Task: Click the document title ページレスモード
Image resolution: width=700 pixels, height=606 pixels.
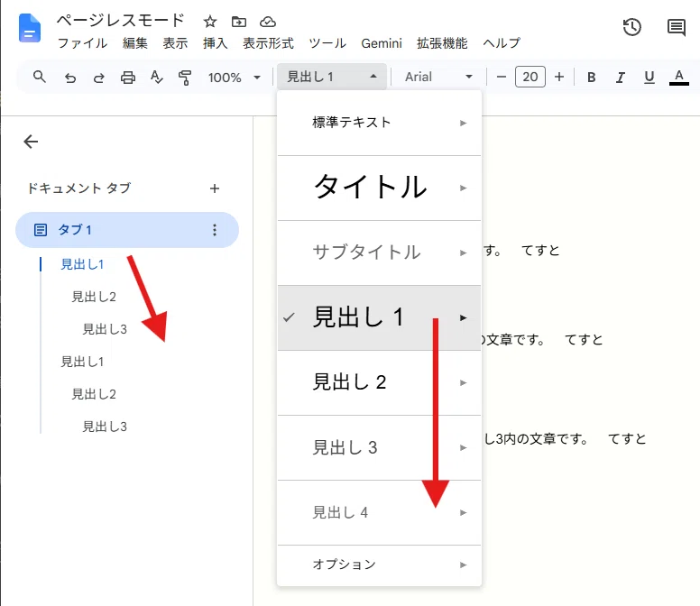Action: (x=121, y=21)
